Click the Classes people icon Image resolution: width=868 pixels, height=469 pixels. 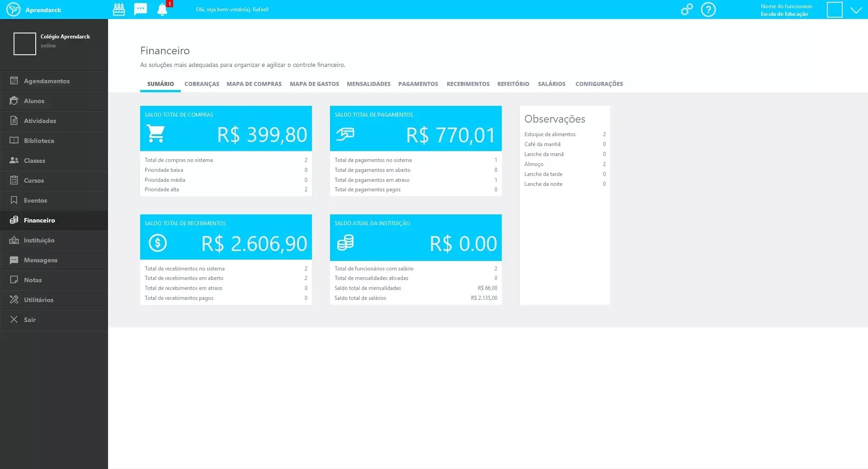coord(14,160)
